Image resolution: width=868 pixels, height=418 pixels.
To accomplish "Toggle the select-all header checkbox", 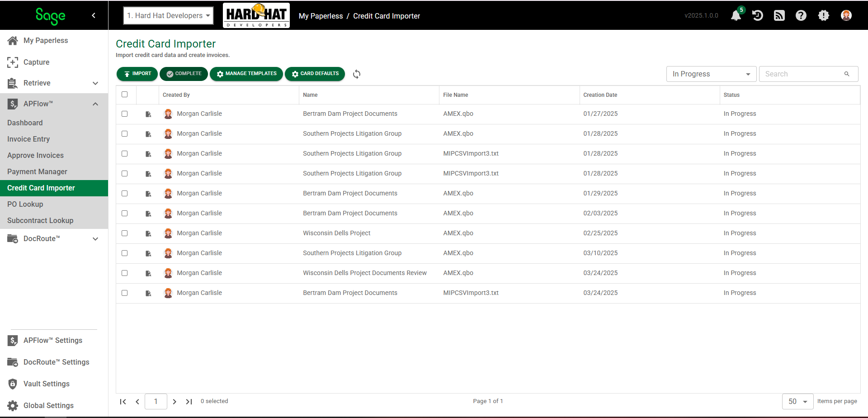I will point(125,95).
